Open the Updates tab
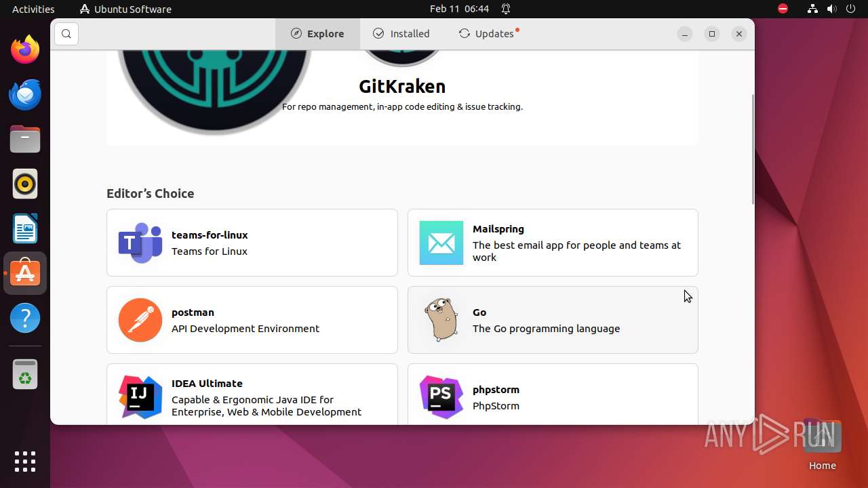Image resolution: width=868 pixels, height=488 pixels. [x=489, y=34]
